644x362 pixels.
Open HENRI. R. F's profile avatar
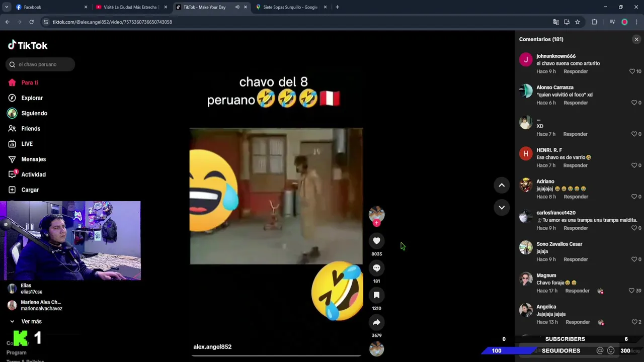pos(526,154)
